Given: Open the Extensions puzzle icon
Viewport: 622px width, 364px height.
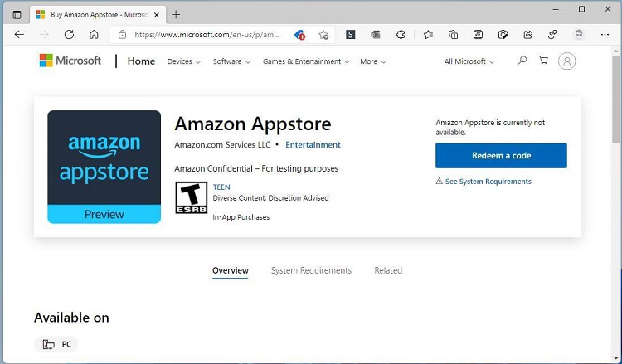Looking at the screenshot, I should 401,35.
